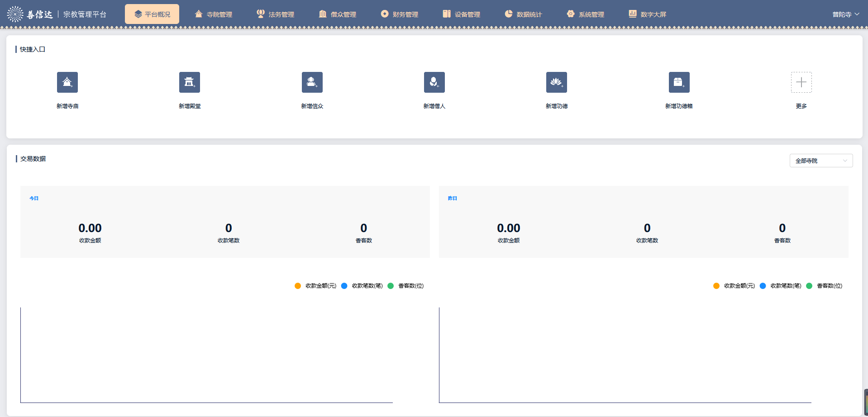Select the 新增信众 shortcut icon

[x=312, y=82]
